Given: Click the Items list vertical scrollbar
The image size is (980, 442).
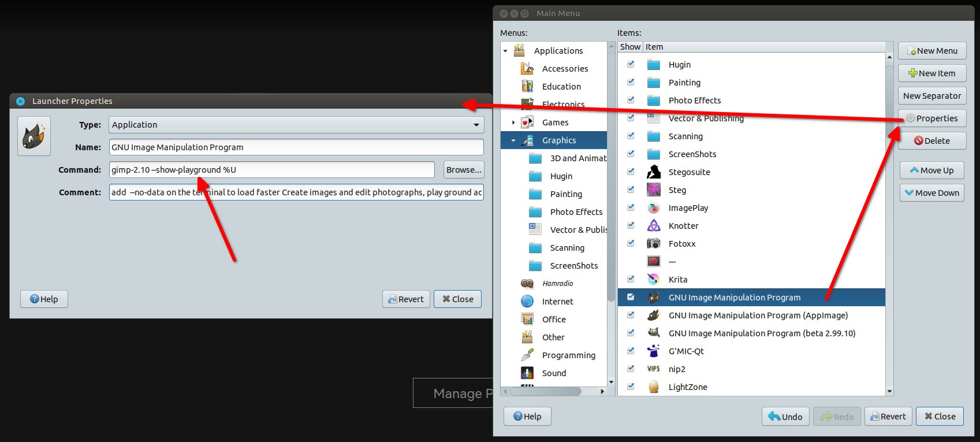Looking at the screenshot, I should 889,224.
